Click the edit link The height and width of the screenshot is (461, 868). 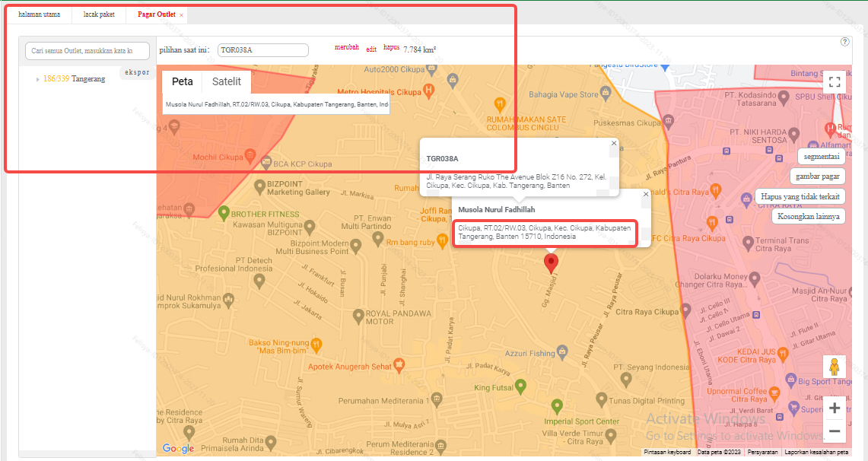371,49
